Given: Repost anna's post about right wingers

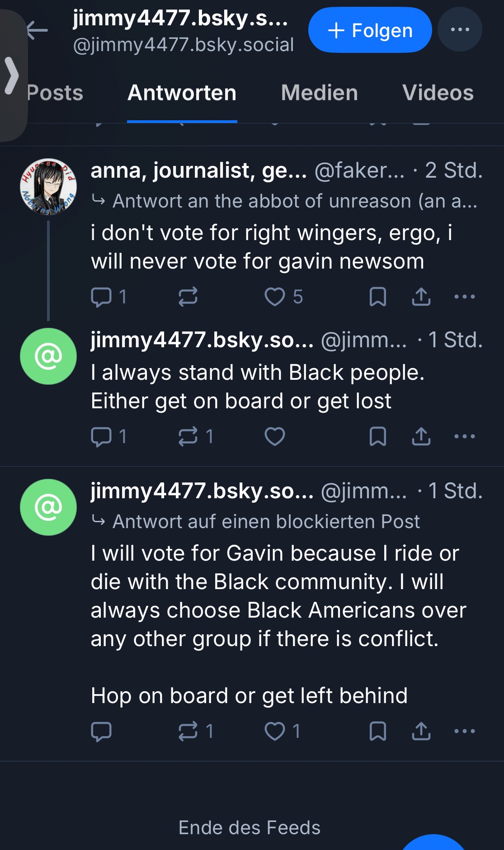Looking at the screenshot, I should (x=188, y=297).
